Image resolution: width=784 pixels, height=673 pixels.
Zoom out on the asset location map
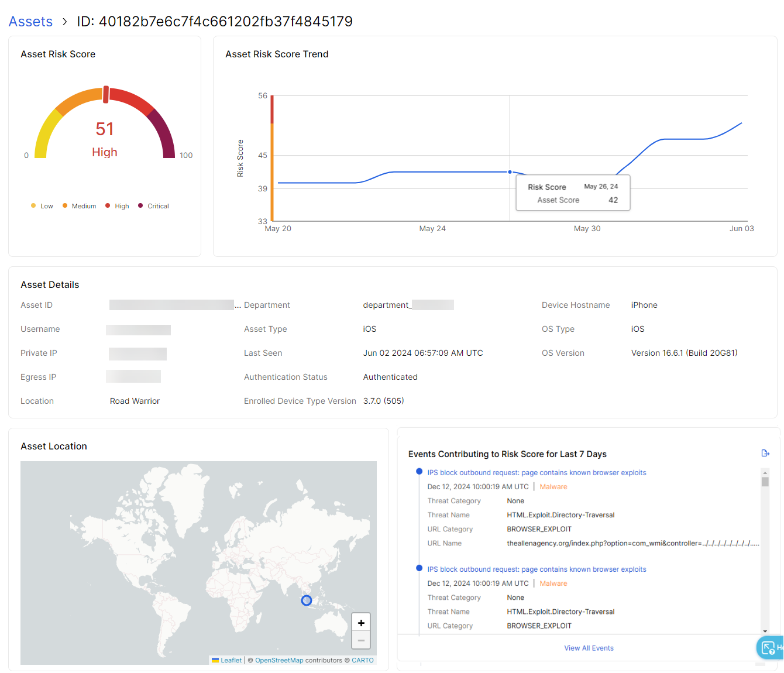pos(361,640)
